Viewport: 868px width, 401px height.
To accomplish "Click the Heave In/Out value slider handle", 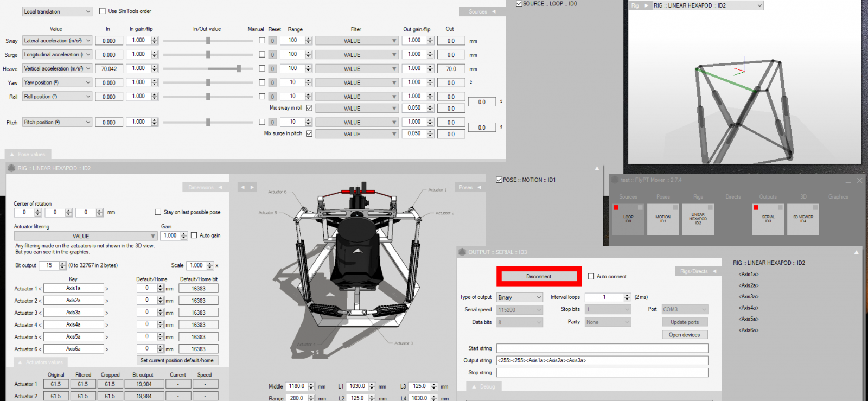I will pos(238,69).
